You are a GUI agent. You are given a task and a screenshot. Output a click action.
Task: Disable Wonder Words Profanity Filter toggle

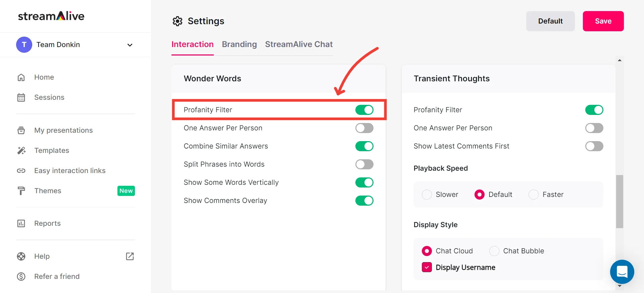[364, 110]
